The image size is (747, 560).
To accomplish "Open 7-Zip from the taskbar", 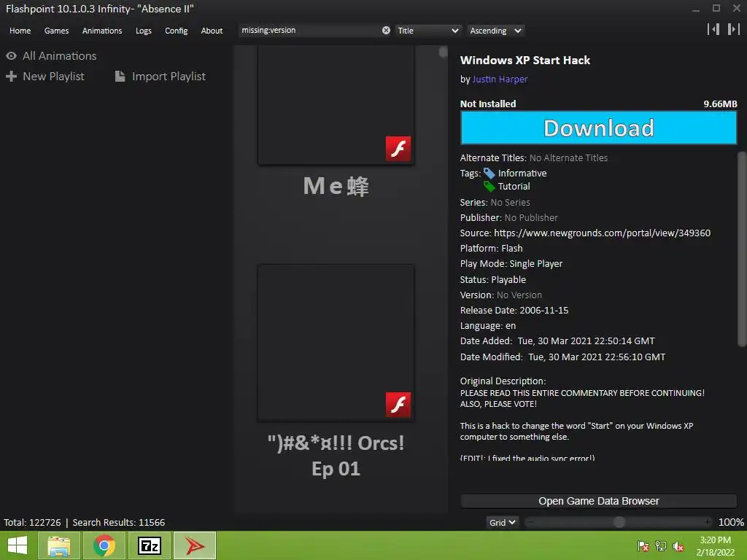I will [x=149, y=545].
